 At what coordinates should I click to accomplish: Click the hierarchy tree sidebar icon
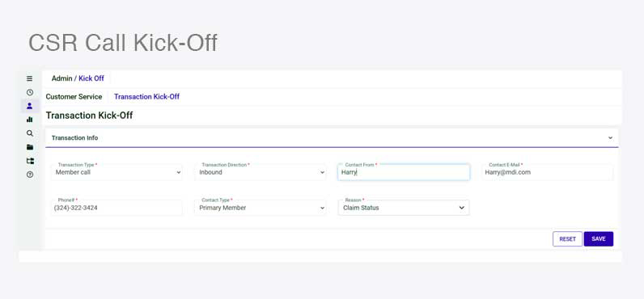[30, 161]
